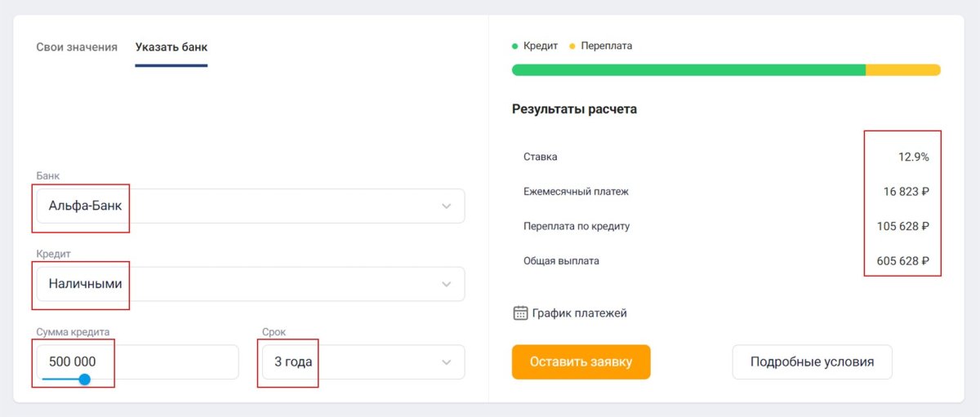Click the overpayment amount 105 628 ₽
Viewport: 980px width, 417px height.
[902, 227]
